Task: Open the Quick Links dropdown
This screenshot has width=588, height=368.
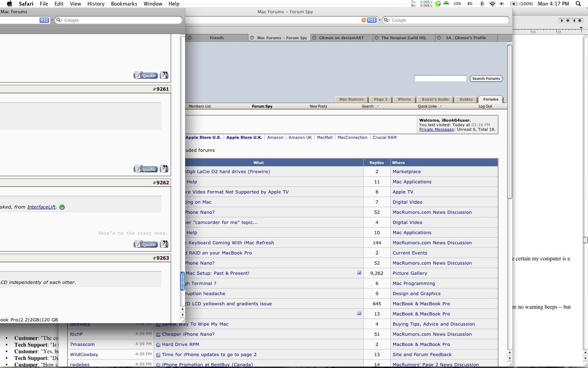Action: pyautogui.click(x=429, y=106)
